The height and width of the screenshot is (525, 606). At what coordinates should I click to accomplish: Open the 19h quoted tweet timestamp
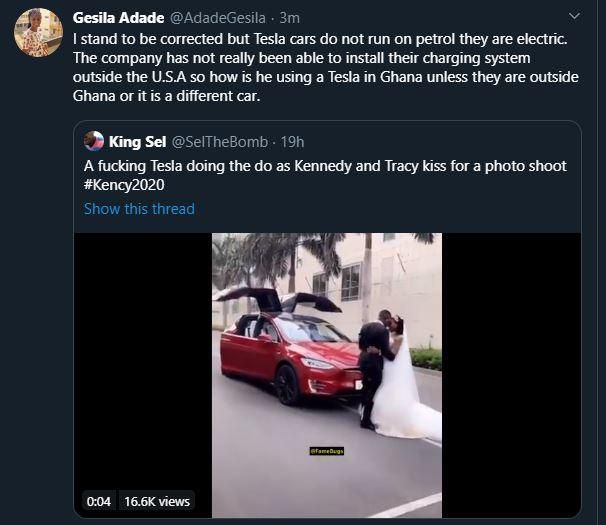click(290, 142)
